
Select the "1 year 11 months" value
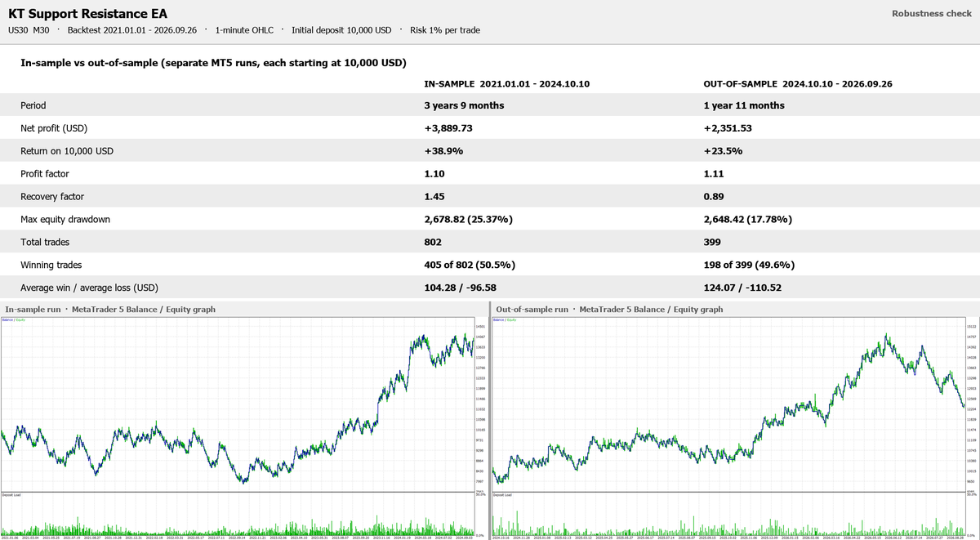tap(744, 105)
